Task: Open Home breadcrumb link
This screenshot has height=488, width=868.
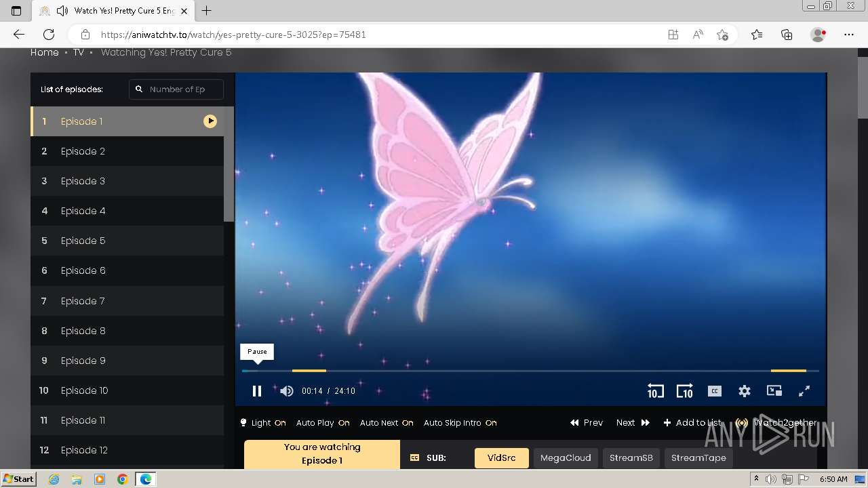Action: [45, 52]
